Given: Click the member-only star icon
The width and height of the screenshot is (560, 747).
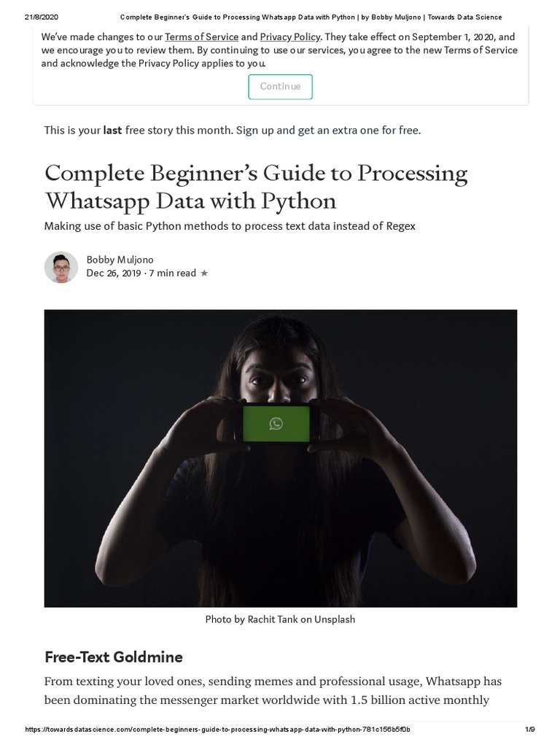Looking at the screenshot, I should 204,274.
